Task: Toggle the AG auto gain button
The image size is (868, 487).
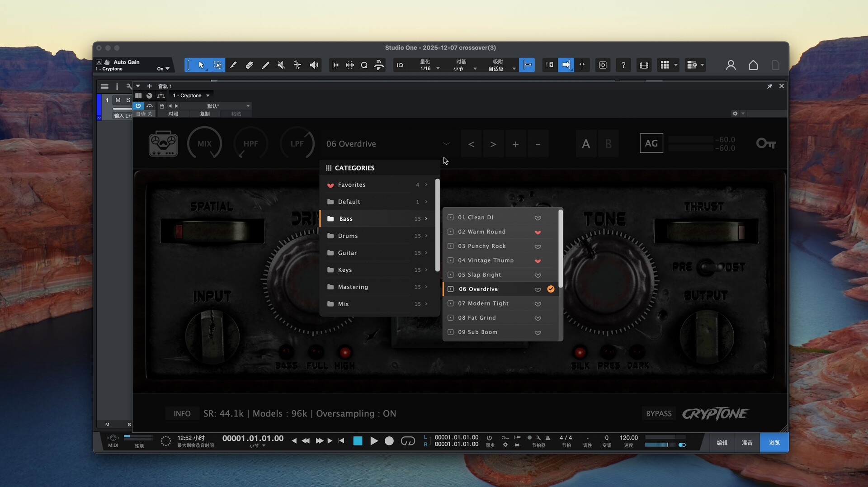Action: point(651,143)
